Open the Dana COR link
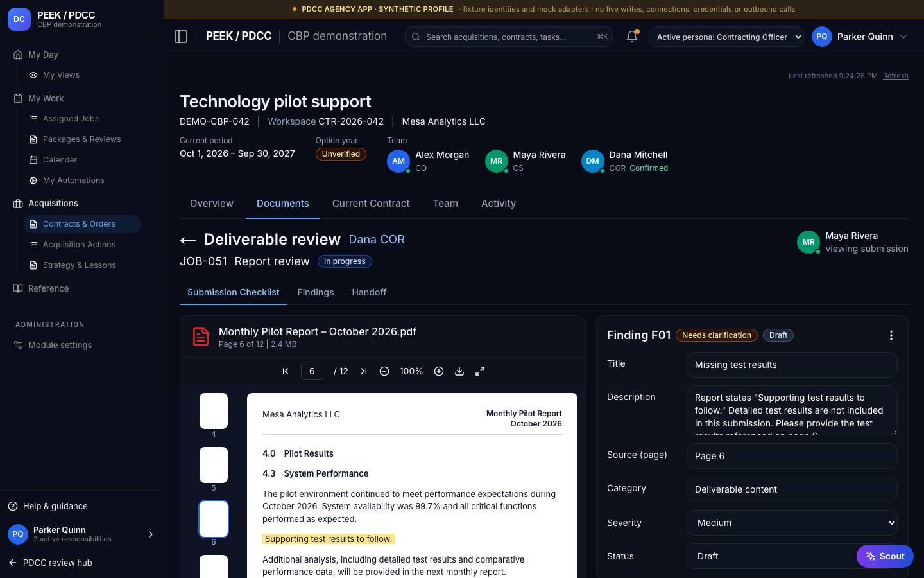The width and height of the screenshot is (924, 578). coord(377,240)
